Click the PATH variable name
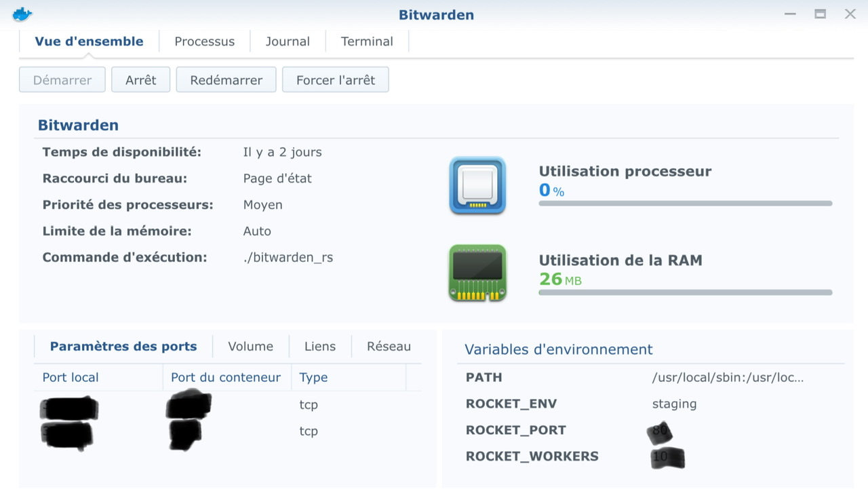Image resolution: width=868 pixels, height=502 pixels. pyautogui.click(x=484, y=378)
